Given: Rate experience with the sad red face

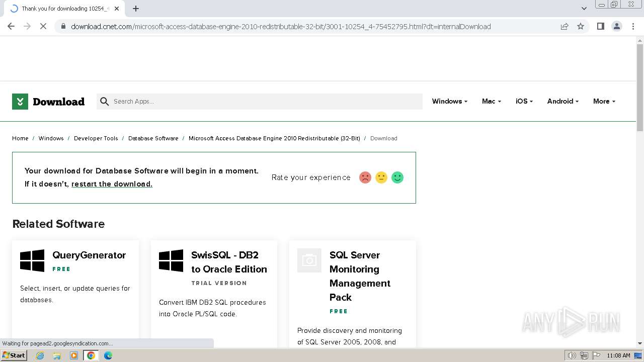Looking at the screenshot, I should pos(365,177).
